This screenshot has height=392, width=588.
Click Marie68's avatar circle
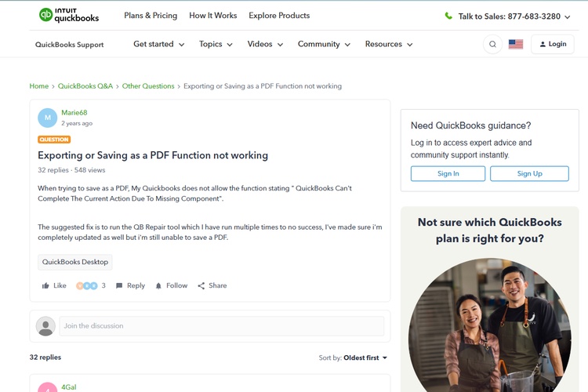[x=48, y=118]
